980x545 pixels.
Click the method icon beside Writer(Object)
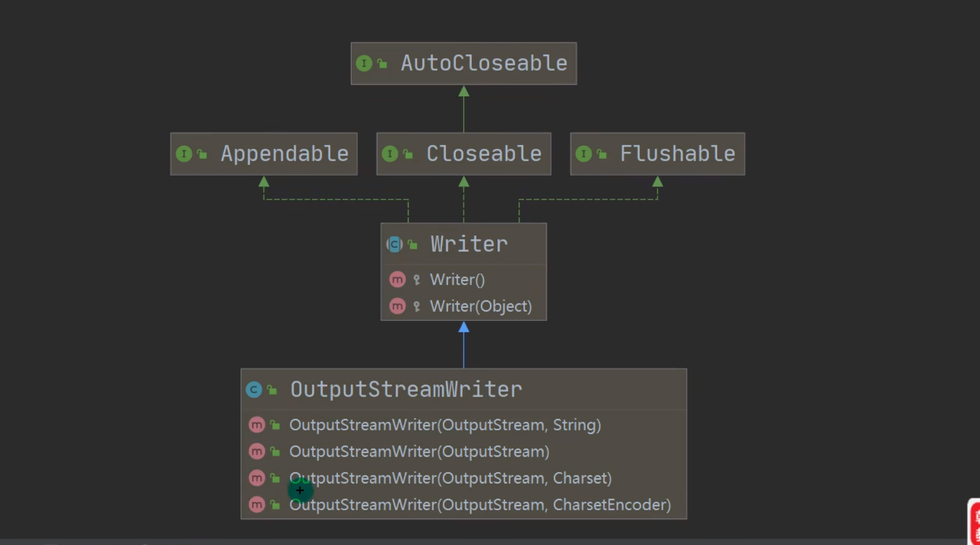click(x=397, y=306)
